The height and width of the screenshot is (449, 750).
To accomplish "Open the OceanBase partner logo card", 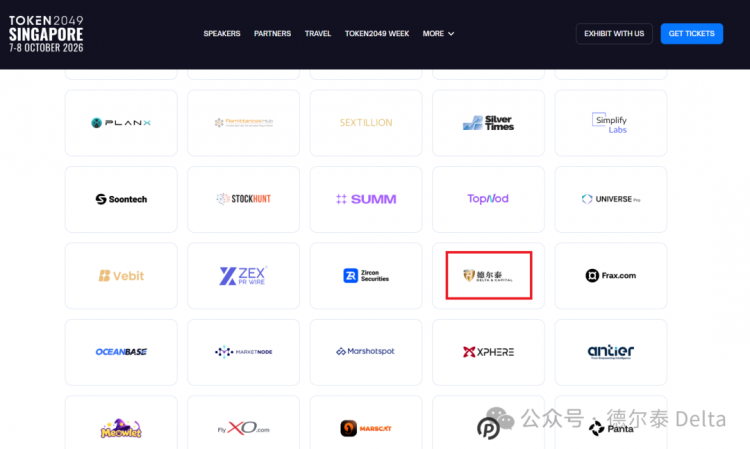I will click(x=121, y=352).
